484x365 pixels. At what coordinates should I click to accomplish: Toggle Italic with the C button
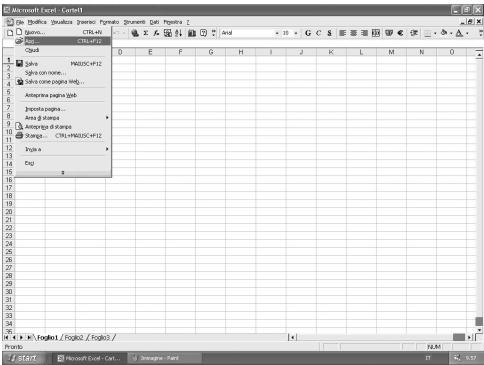point(319,33)
